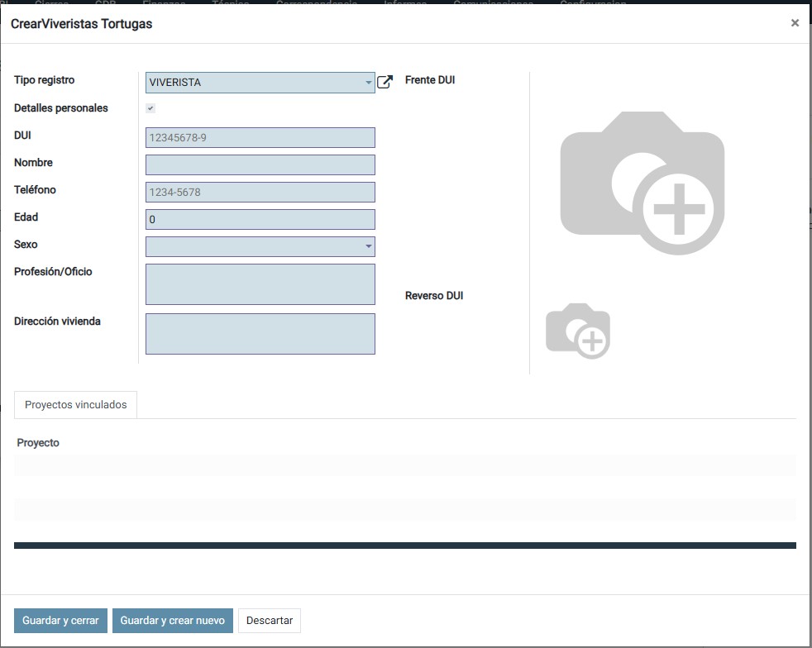
Task: Click the Proyecto column header
Action: click(x=38, y=442)
